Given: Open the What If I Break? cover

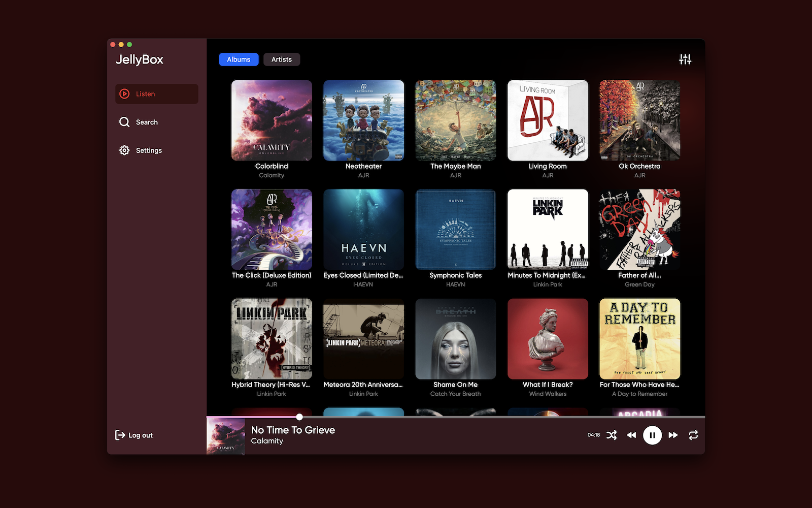Looking at the screenshot, I should coord(548,339).
